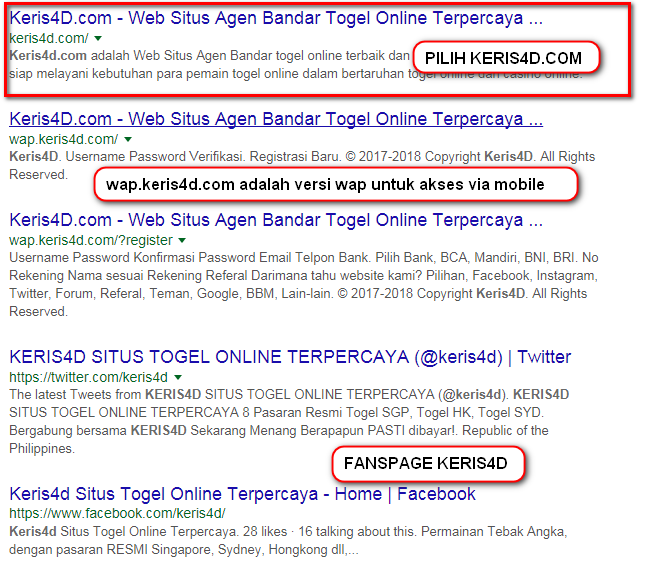Open the KERIS4D Twitter result title

290,357
